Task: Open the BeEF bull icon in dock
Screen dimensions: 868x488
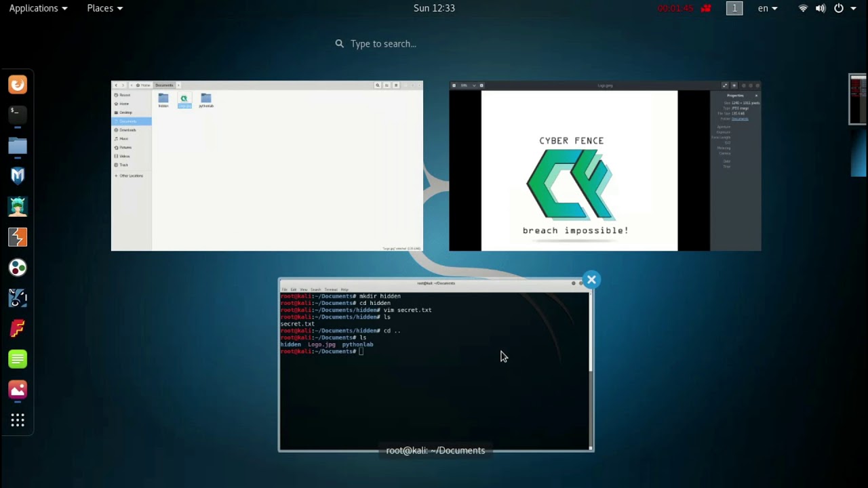Action: [x=18, y=298]
